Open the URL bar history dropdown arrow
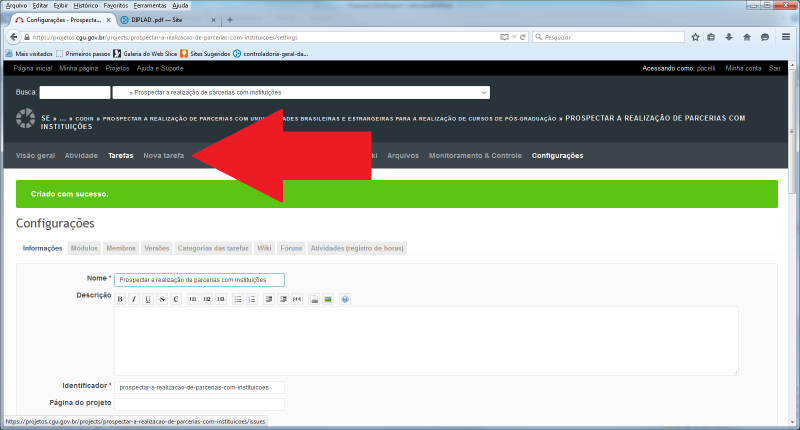 [512, 37]
